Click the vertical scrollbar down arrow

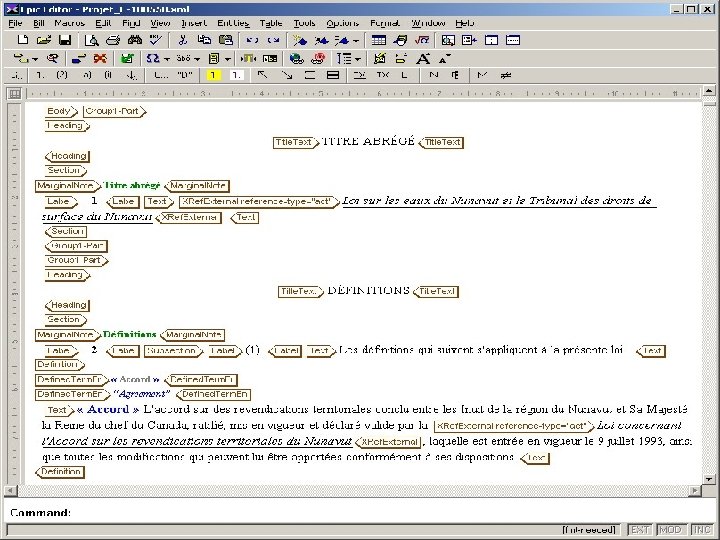coord(709,479)
